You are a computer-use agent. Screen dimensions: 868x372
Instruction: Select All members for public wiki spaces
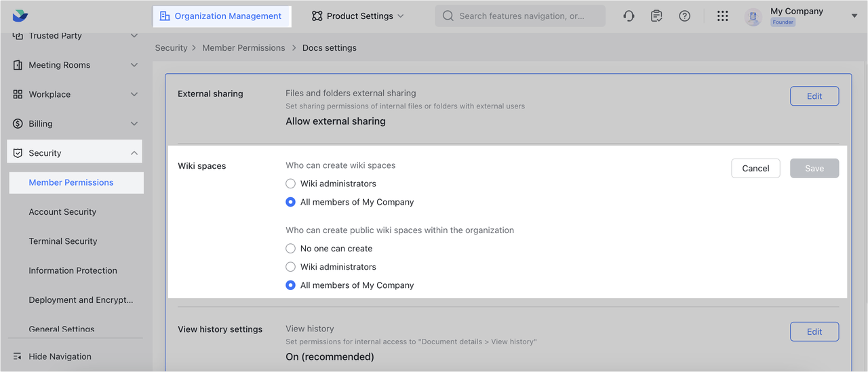(290, 285)
